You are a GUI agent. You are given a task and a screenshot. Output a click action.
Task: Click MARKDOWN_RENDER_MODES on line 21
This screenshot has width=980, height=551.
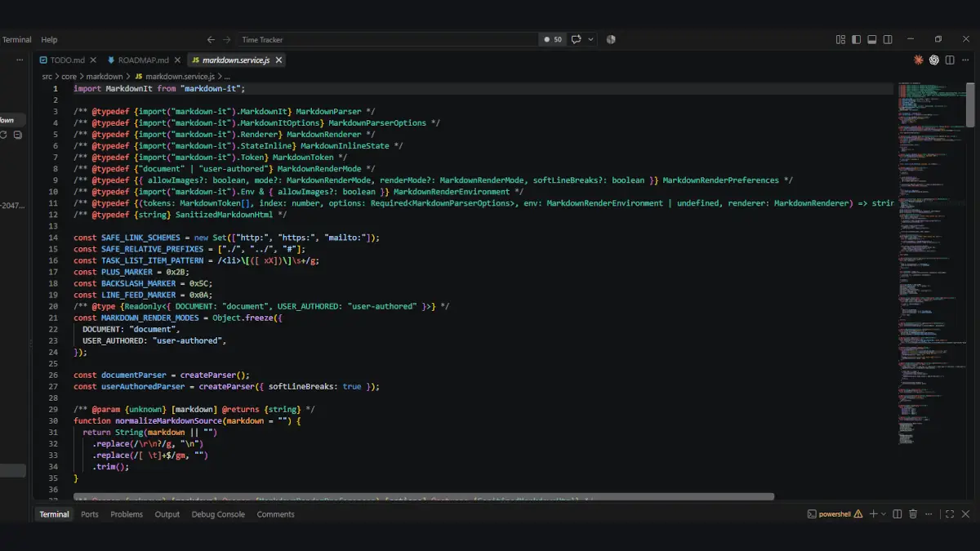tap(149, 318)
